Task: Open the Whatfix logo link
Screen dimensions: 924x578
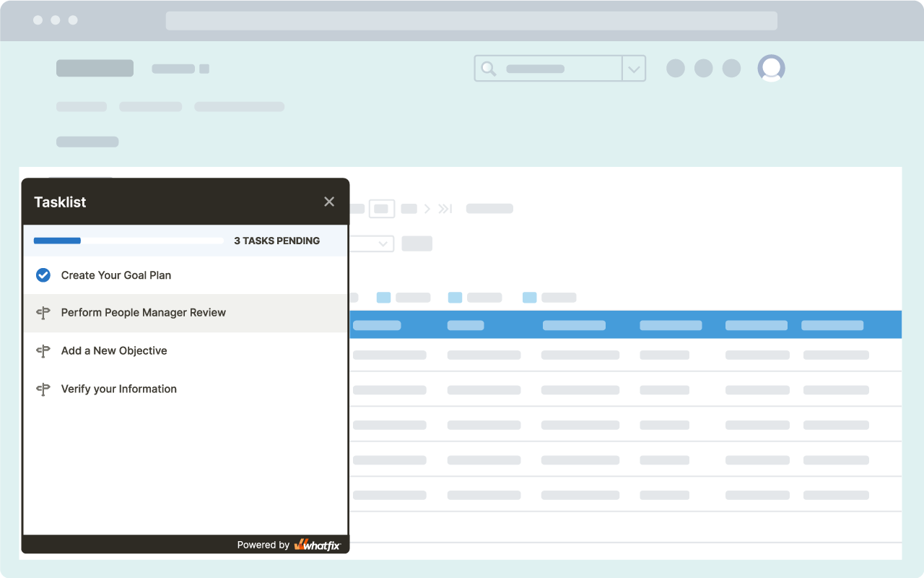Action: pos(317,545)
